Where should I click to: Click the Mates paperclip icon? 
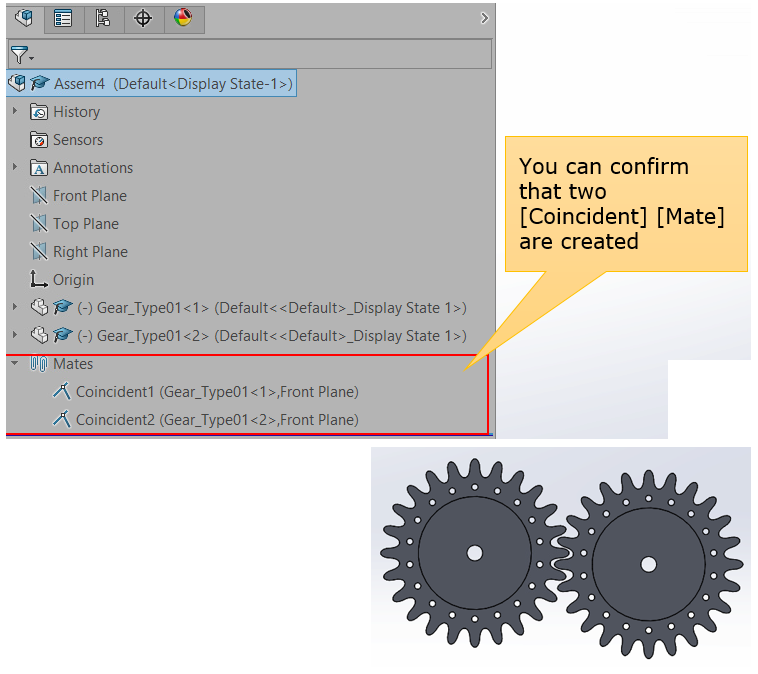[39, 364]
